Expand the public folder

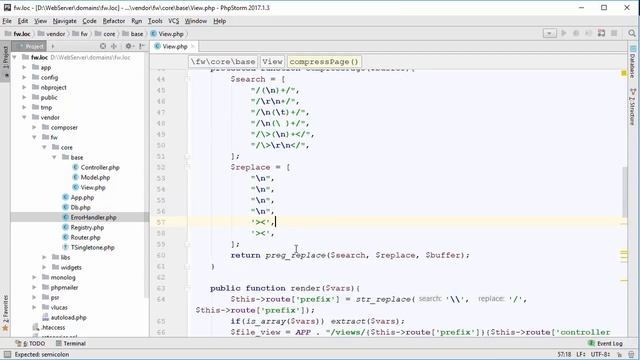[x=24, y=97]
